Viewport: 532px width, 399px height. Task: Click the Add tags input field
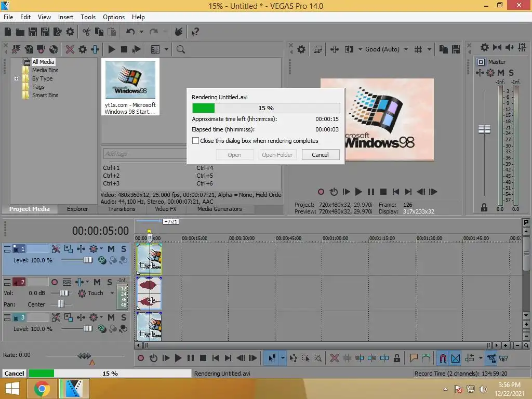[144, 154]
